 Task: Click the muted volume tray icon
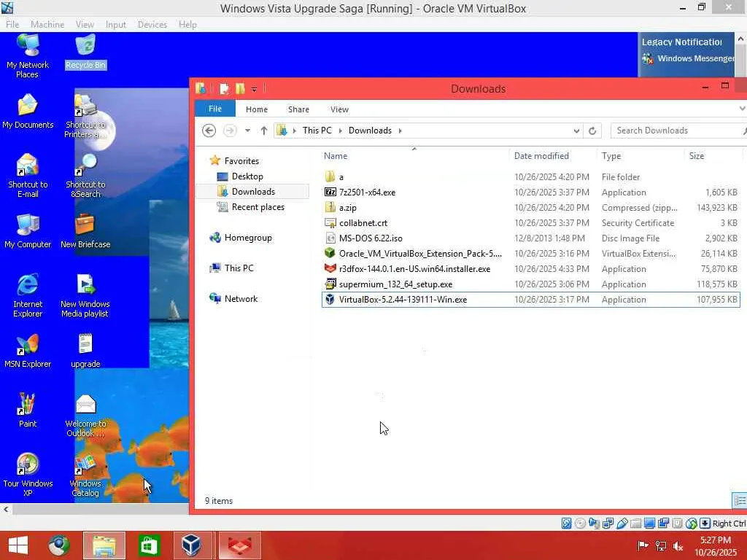tap(678, 546)
